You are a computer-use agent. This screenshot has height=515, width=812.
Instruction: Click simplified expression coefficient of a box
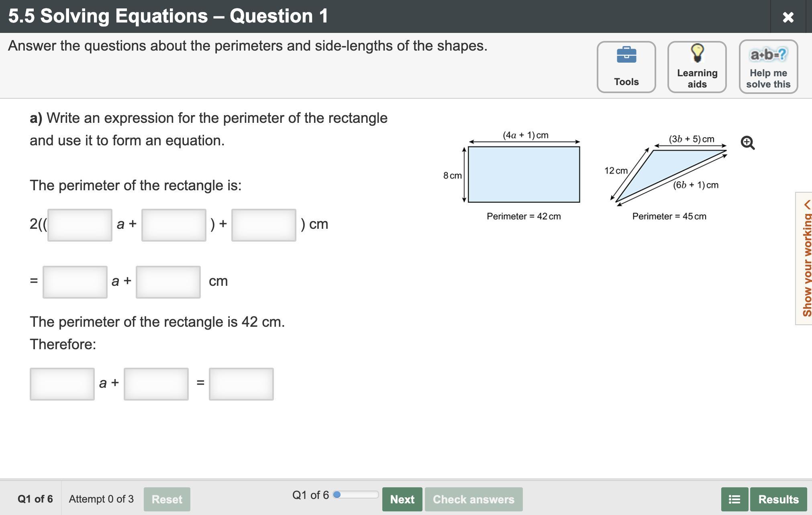(75, 282)
